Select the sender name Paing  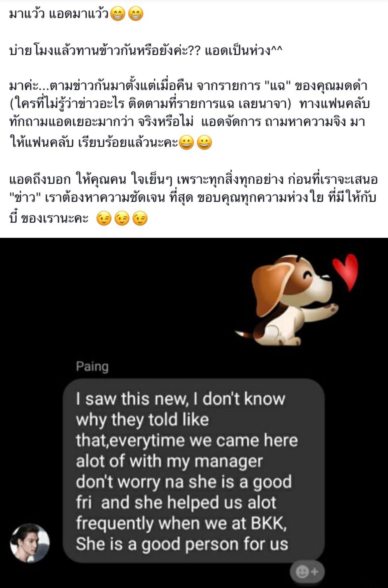pos(92,366)
